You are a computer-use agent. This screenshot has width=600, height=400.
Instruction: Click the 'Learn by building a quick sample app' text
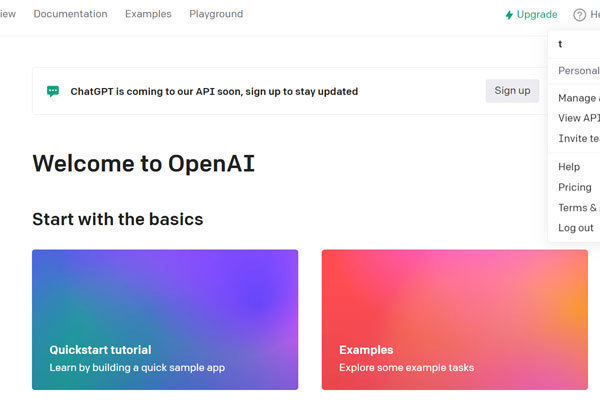[x=137, y=367]
